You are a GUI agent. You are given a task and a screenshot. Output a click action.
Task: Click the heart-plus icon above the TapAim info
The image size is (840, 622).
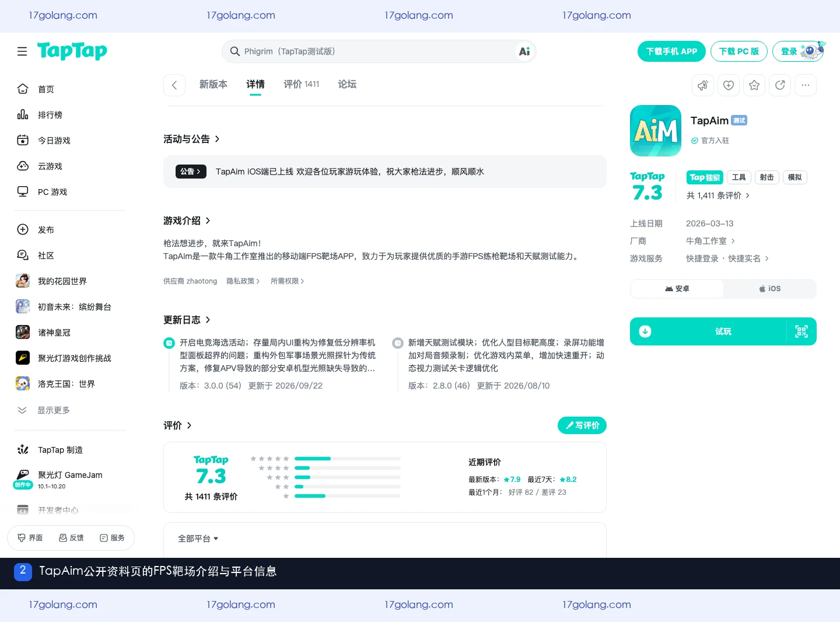point(729,85)
